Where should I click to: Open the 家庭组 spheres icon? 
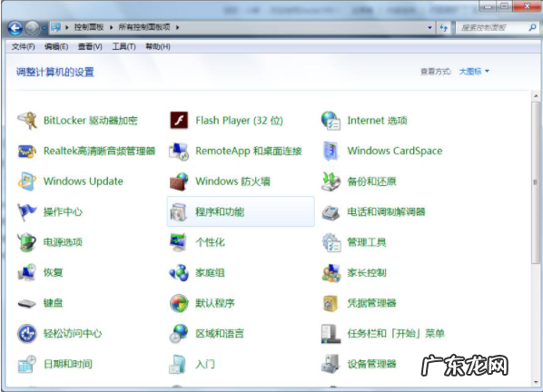pos(179,272)
